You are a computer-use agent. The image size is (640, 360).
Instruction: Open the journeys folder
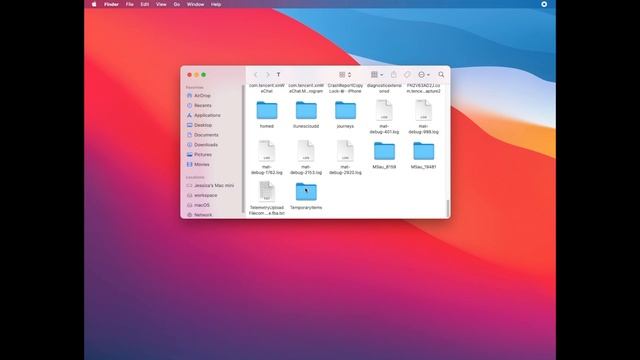(345, 111)
